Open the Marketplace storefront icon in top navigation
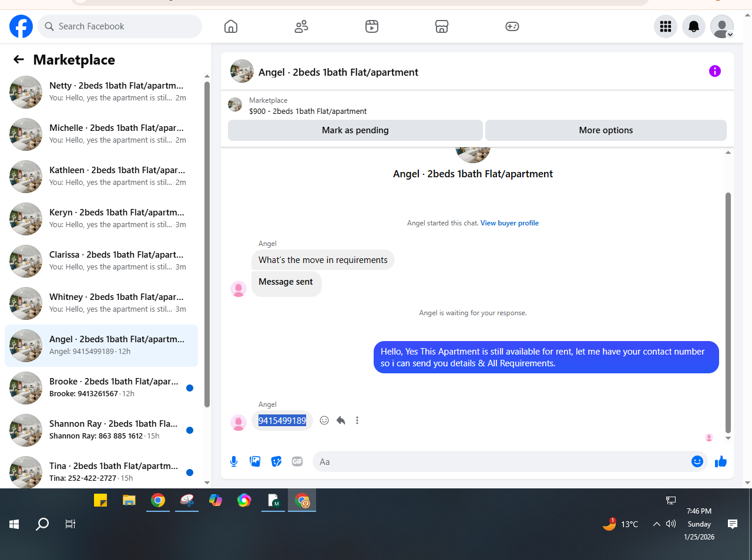 click(442, 26)
